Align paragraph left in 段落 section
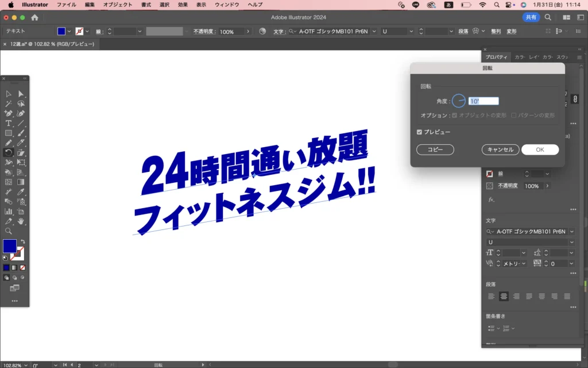 [x=491, y=296]
